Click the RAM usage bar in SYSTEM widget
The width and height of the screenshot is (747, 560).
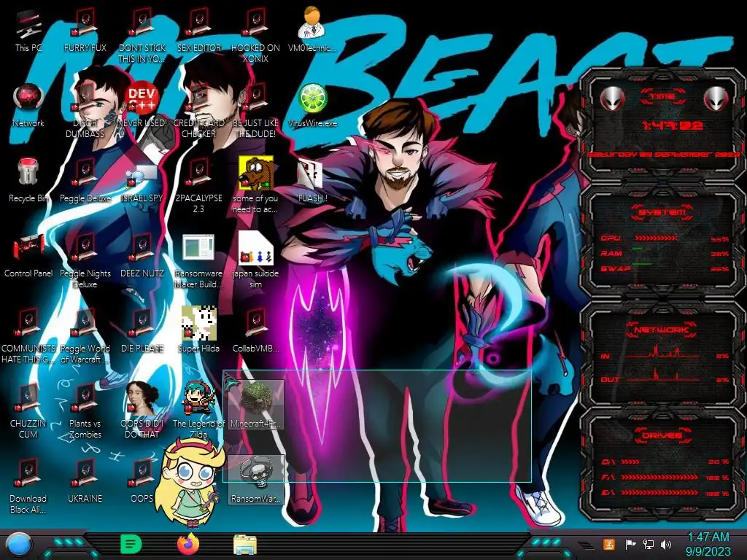click(638, 249)
